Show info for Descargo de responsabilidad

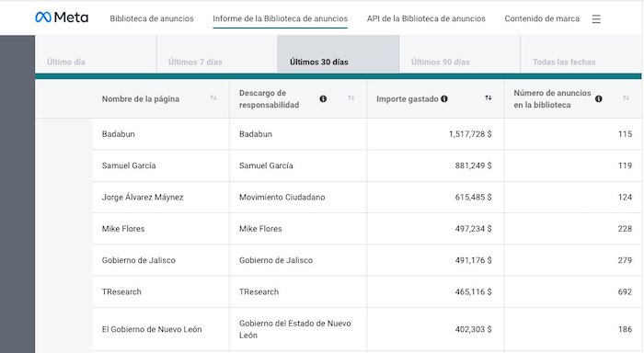pyautogui.click(x=323, y=98)
